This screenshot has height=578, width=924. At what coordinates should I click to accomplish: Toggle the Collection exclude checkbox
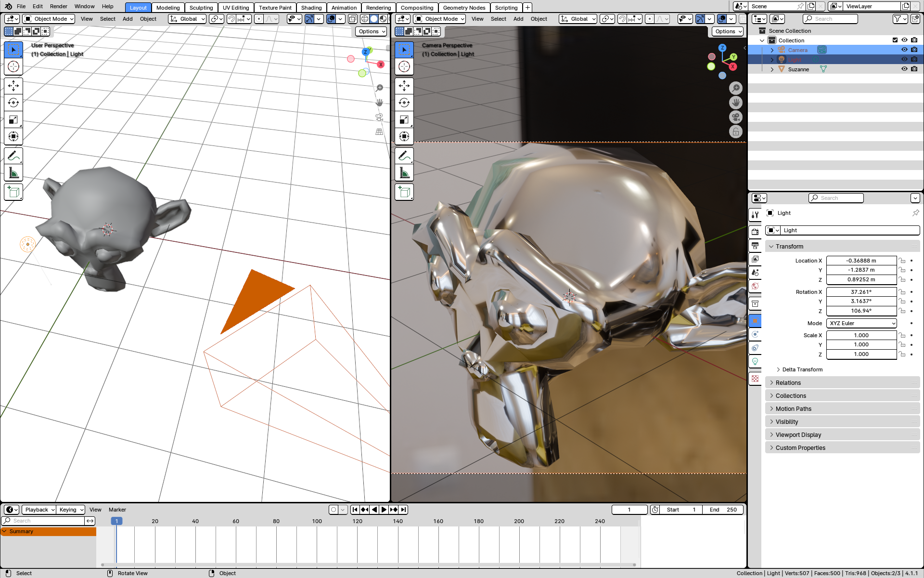pyautogui.click(x=895, y=40)
